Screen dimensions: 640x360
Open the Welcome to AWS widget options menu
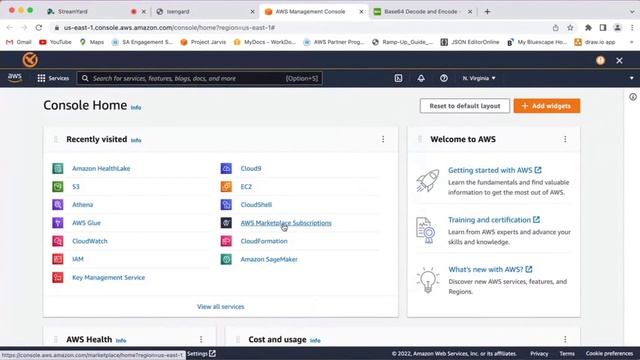point(565,139)
